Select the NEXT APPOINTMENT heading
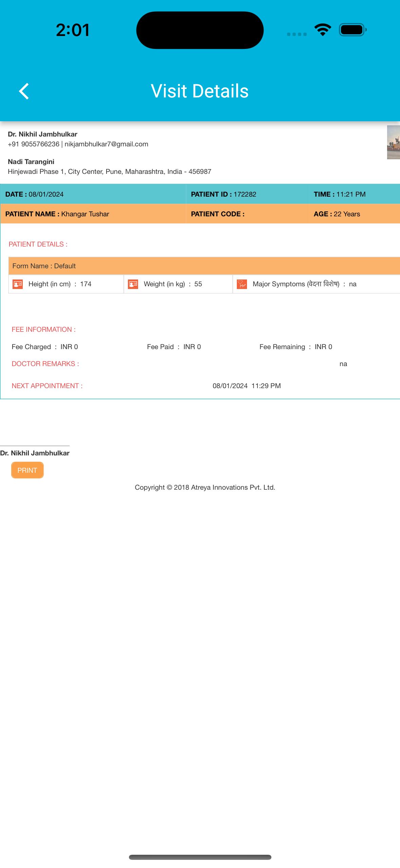The height and width of the screenshot is (868, 400). click(x=47, y=386)
